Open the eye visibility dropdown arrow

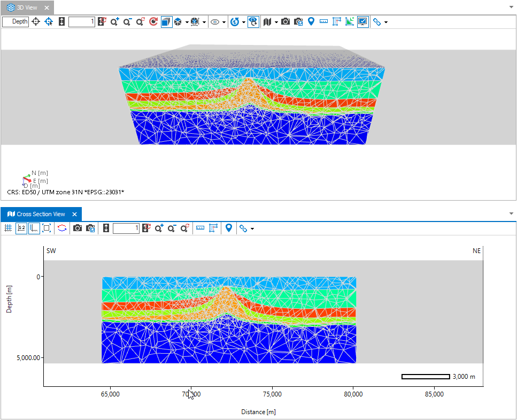(x=224, y=22)
